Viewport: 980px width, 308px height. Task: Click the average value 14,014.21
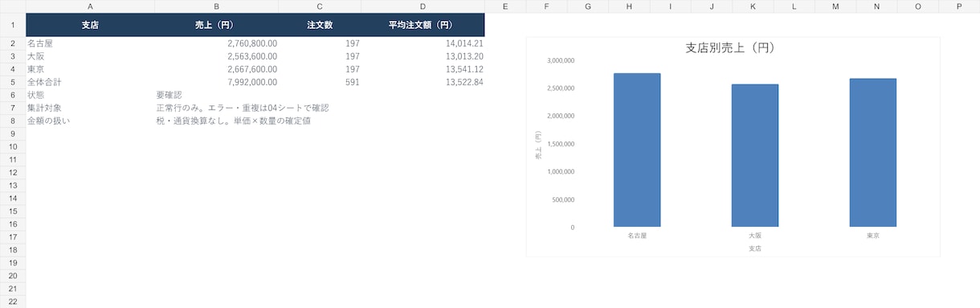point(423,43)
